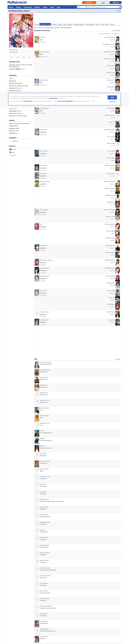Open Chiba, Susumu voice actor photo
Image resolution: width=129 pixels, height=644 pixels.
click(x=117, y=82)
